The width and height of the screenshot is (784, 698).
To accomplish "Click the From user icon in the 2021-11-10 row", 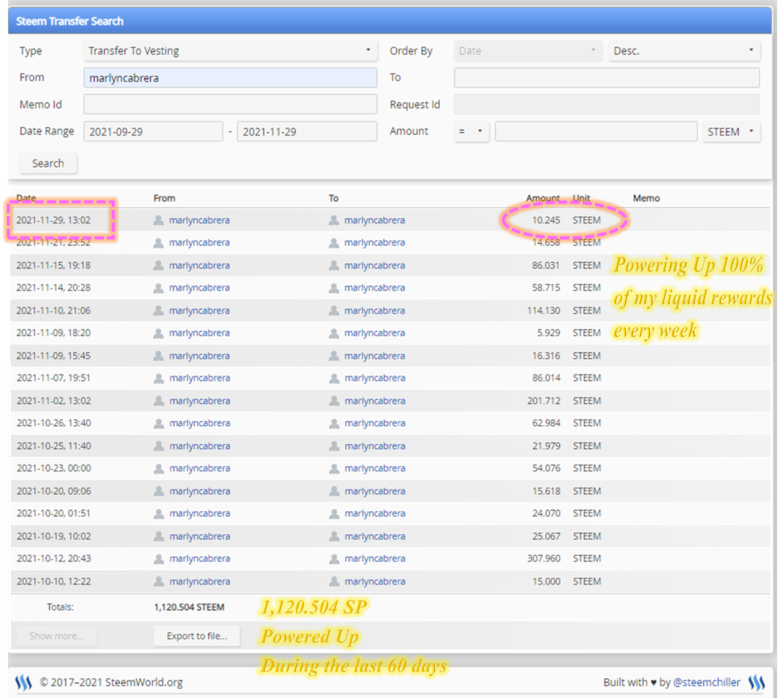I will coord(158,311).
